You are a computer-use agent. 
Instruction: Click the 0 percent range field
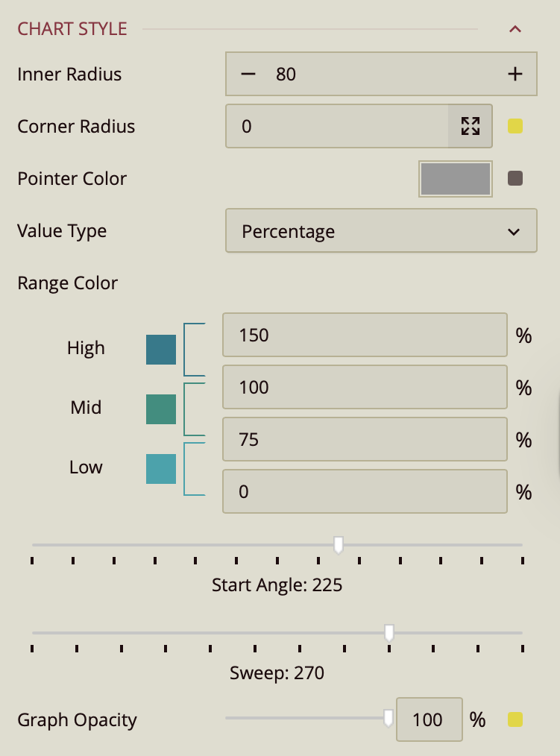[x=365, y=491]
